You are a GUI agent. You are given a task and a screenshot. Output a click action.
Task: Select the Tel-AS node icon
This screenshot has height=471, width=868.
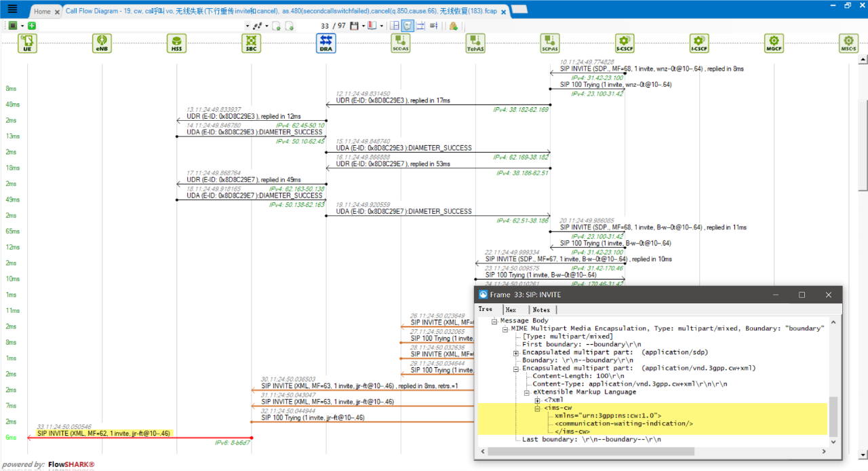coord(475,43)
